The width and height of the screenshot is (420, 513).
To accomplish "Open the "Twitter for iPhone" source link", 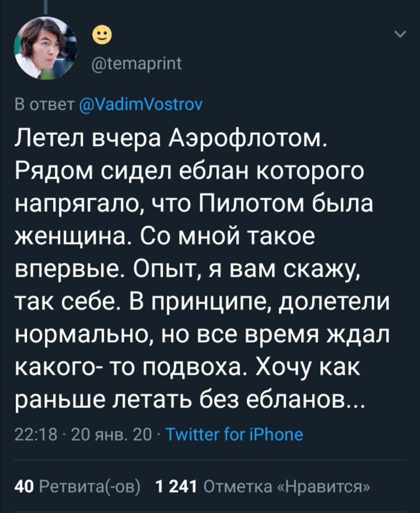I will [234, 435].
